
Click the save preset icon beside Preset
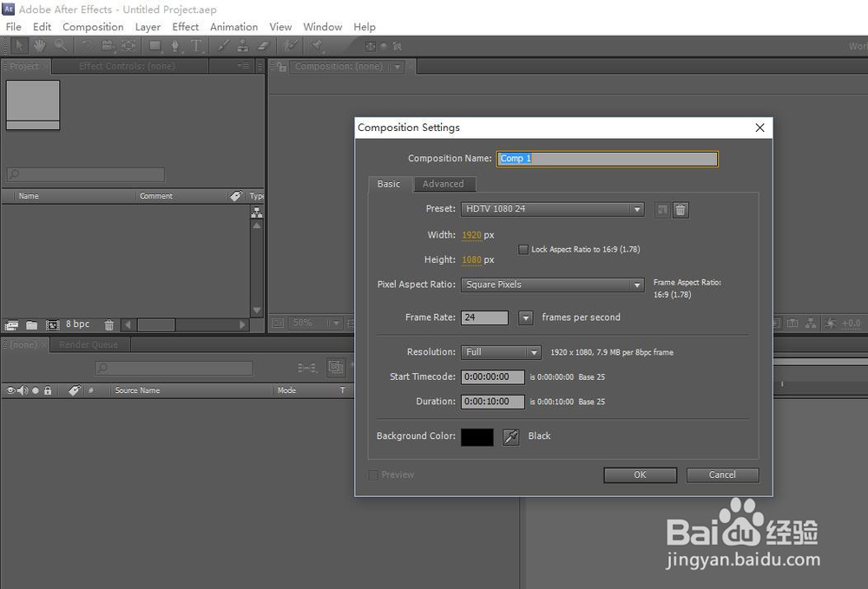(x=662, y=210)
